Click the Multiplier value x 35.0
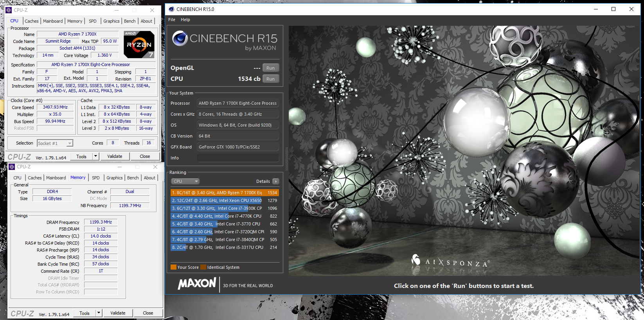The width and height of the screenshot is (644, 320). coord(55,114)
